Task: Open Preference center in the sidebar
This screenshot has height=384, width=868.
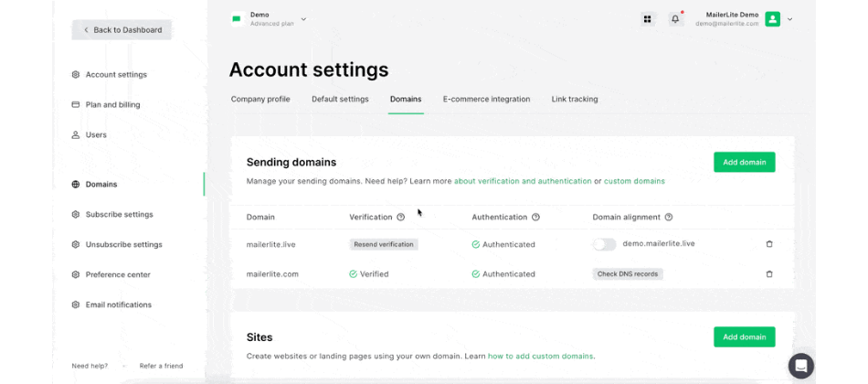Action: [118, 275]
